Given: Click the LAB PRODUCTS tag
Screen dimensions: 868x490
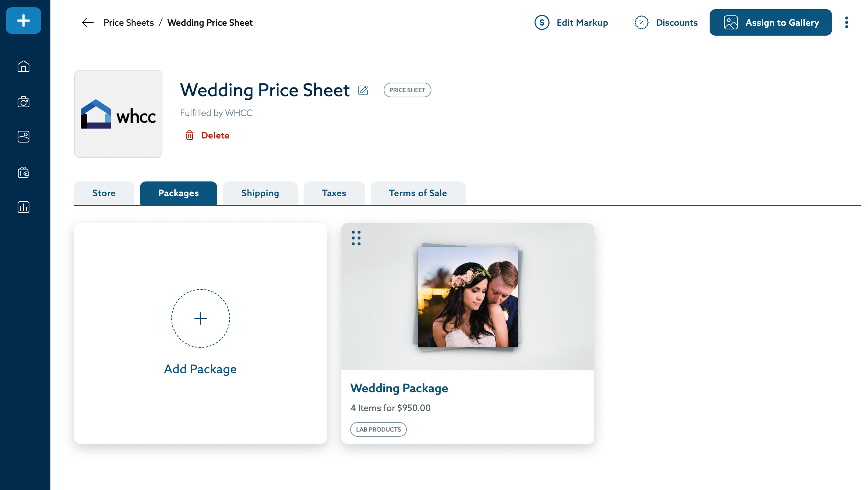Looking at the screenshot, I should pos(379,429).
